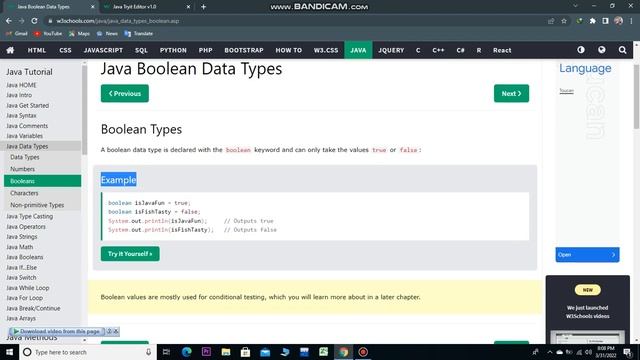Image resolution: width=640 pixels, height=360 pixels.
Task: Open Mail app from taskbar
Action: tap(265, 352)
